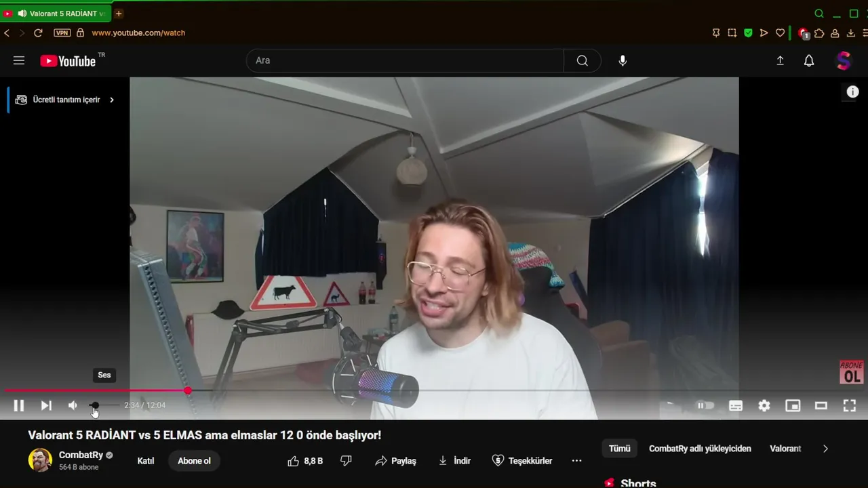This screenshot has width=868, height=488.
Task: Switch to miniplayer mode
Action: (793, 405)
